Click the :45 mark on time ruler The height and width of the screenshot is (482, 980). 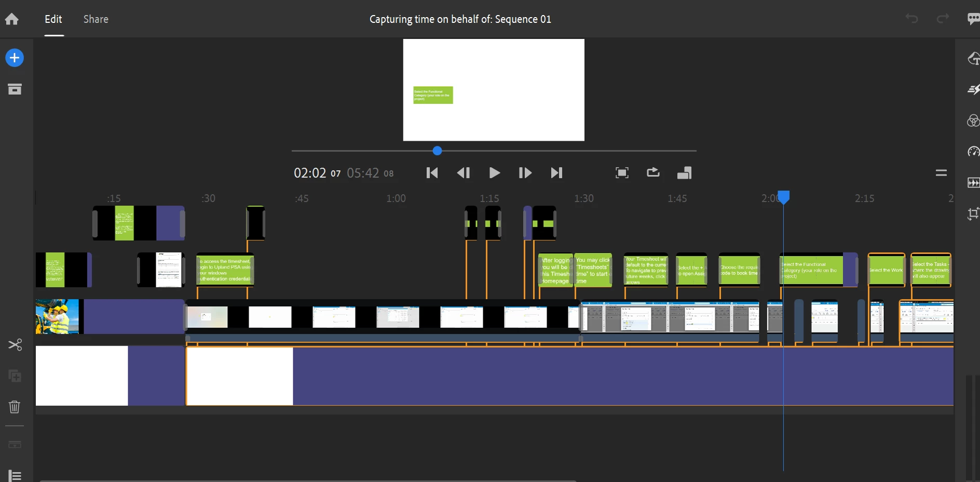(x=302, y=198)
